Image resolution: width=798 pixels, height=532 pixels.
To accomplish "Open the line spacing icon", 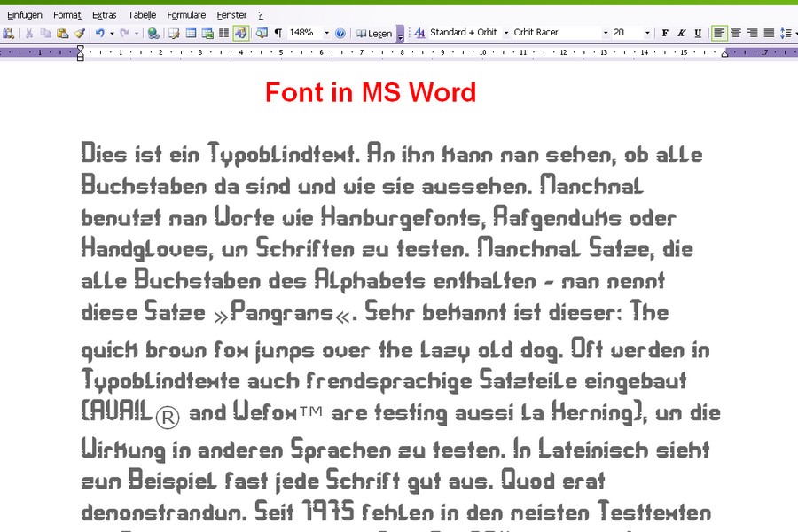I will tap(786, 34).
